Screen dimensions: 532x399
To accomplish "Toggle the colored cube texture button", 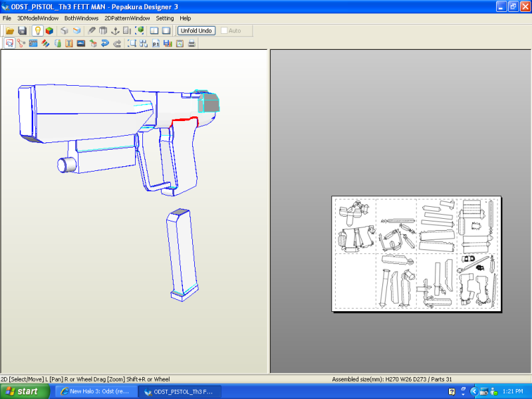I will 49,31.
